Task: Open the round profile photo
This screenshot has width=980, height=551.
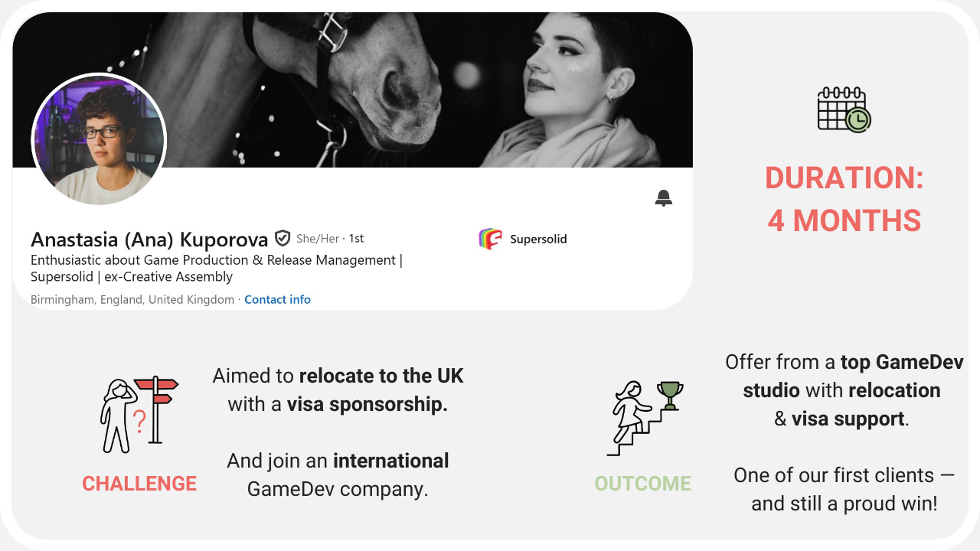Action: tap(99, 140)
